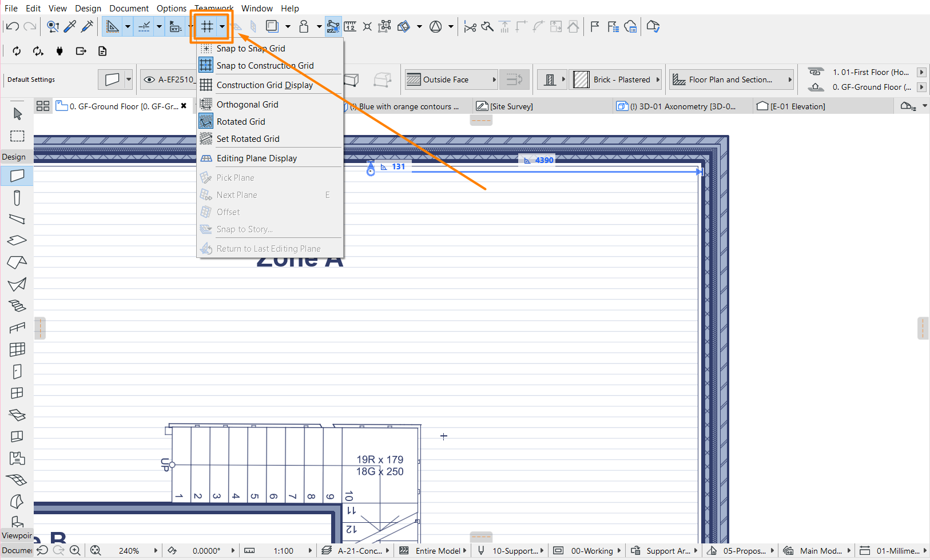Expand the Guide Lines dropdown arrow

click(128, 26)
